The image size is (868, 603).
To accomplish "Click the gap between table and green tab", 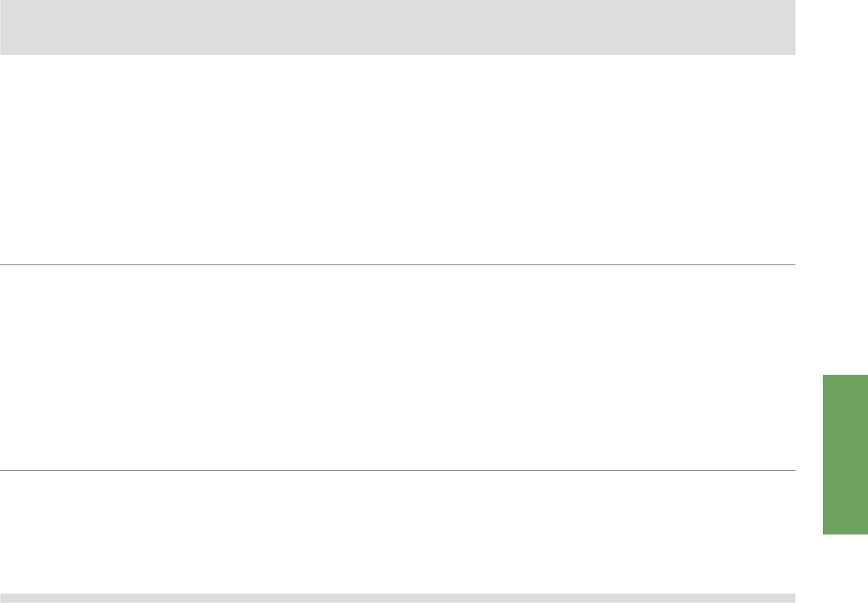I will click(809, 455).
